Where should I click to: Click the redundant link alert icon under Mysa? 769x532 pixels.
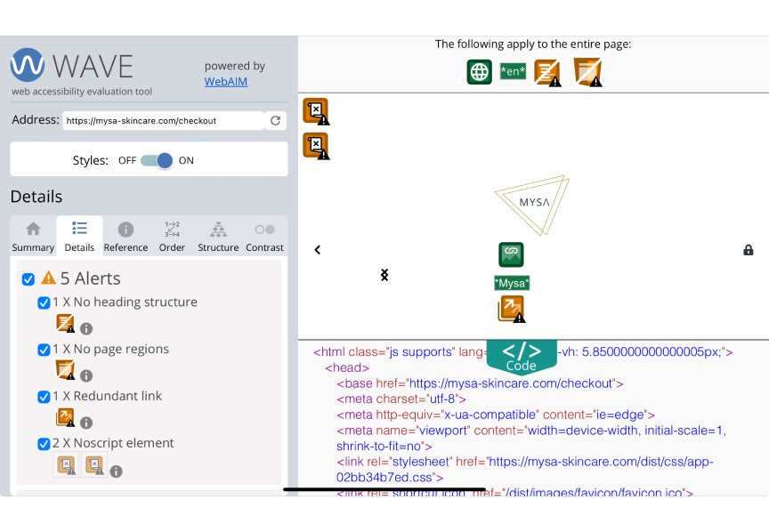(x=511, y=309)
